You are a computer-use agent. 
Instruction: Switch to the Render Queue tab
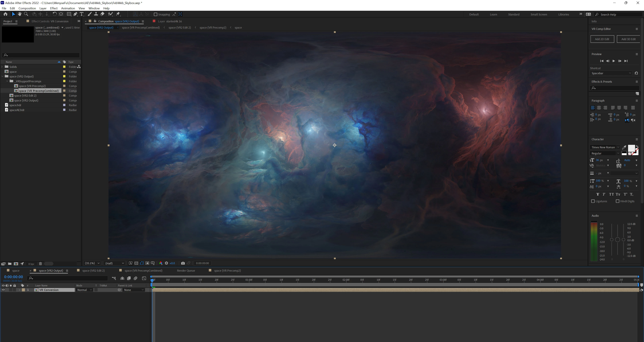click(186, 271)
